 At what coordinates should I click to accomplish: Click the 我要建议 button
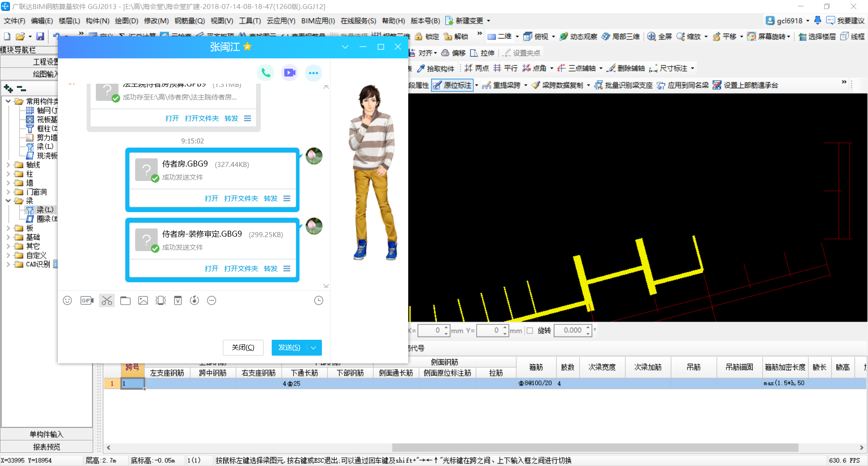(845, 21)
